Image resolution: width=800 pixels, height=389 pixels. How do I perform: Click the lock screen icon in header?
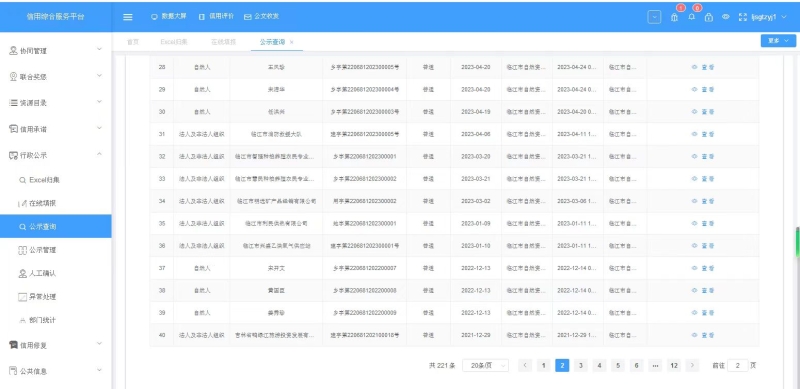click(709, 17)
